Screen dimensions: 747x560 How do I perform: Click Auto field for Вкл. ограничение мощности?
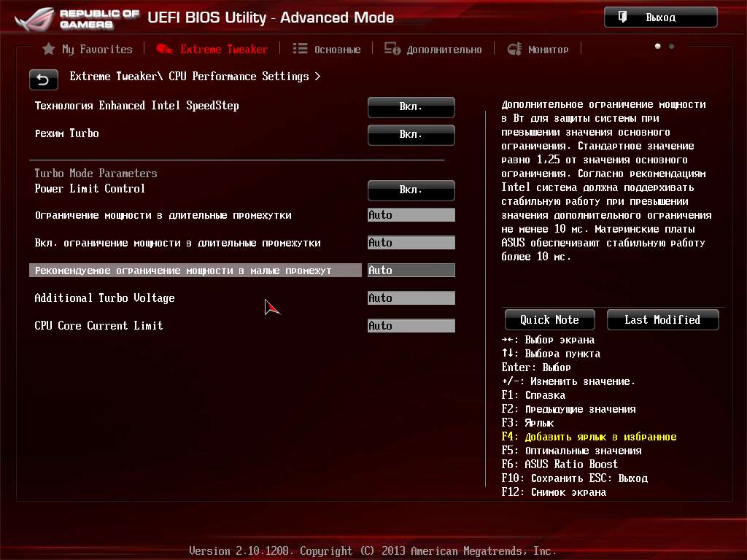[x=411, y=242]
